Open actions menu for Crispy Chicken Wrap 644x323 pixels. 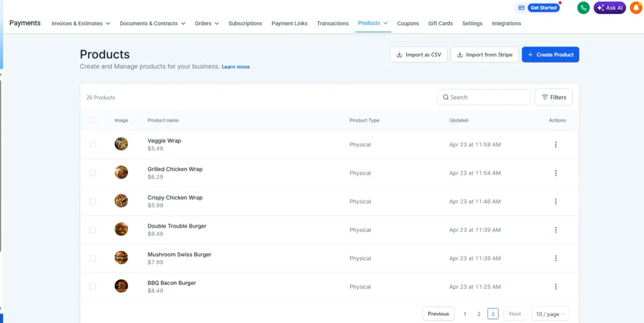555,201
